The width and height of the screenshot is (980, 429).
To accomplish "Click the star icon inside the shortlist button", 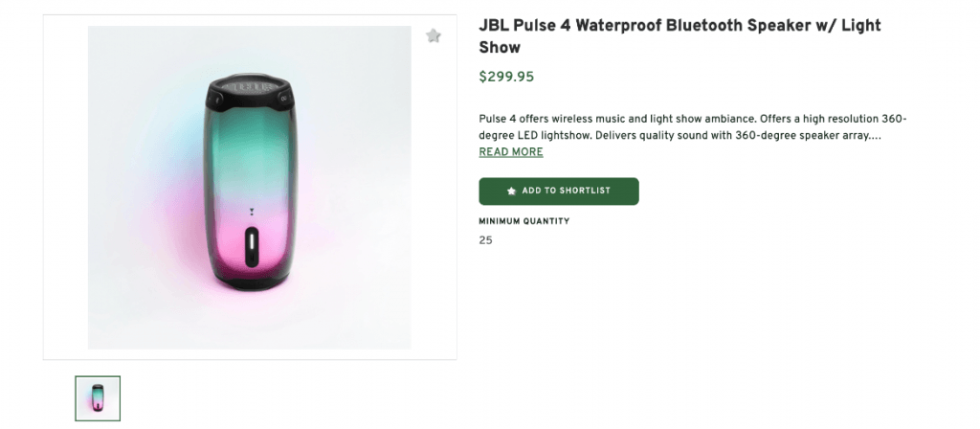I will click(511, 192).
